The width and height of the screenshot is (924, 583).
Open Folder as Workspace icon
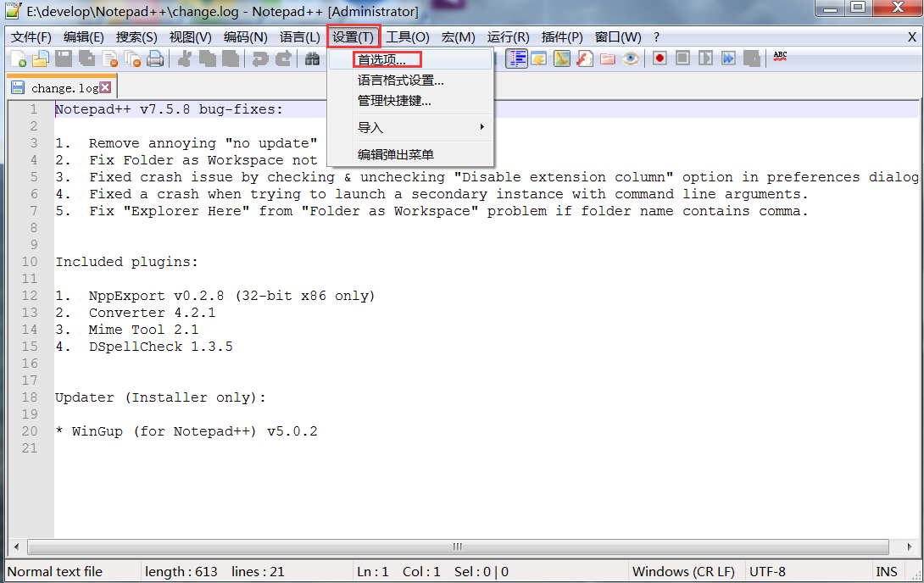[x=608, y=58]
